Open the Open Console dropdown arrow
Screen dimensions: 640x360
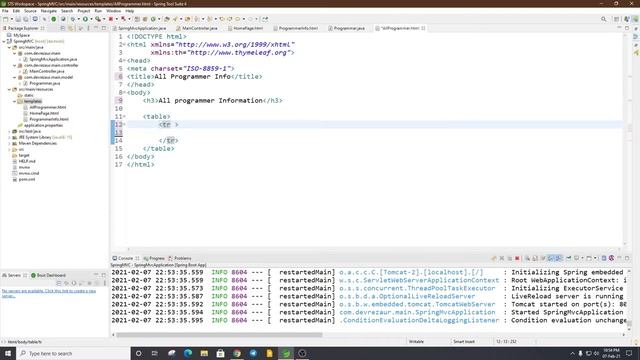[595, 258]
